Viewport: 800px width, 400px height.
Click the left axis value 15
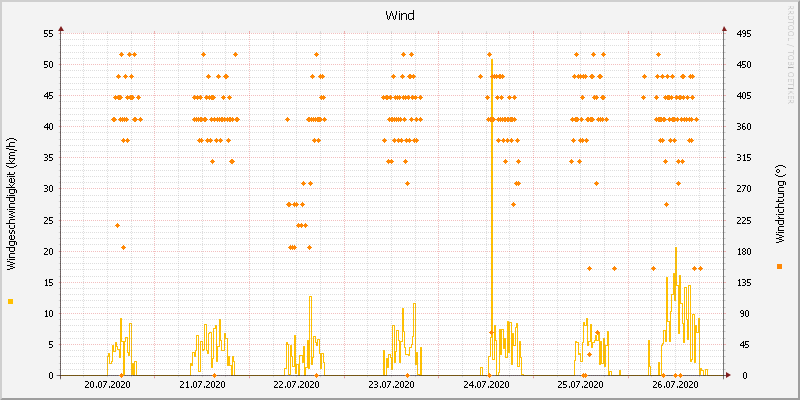[49, 283]
